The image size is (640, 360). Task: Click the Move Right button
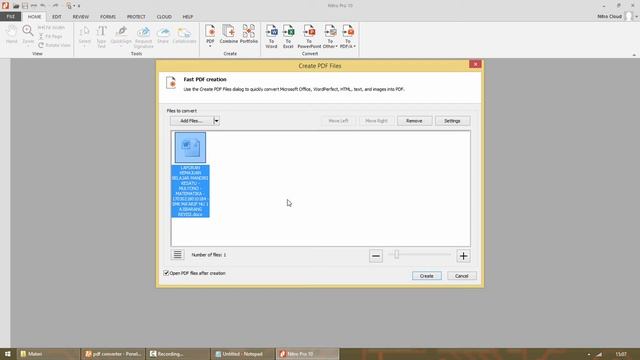coord(376,121)
